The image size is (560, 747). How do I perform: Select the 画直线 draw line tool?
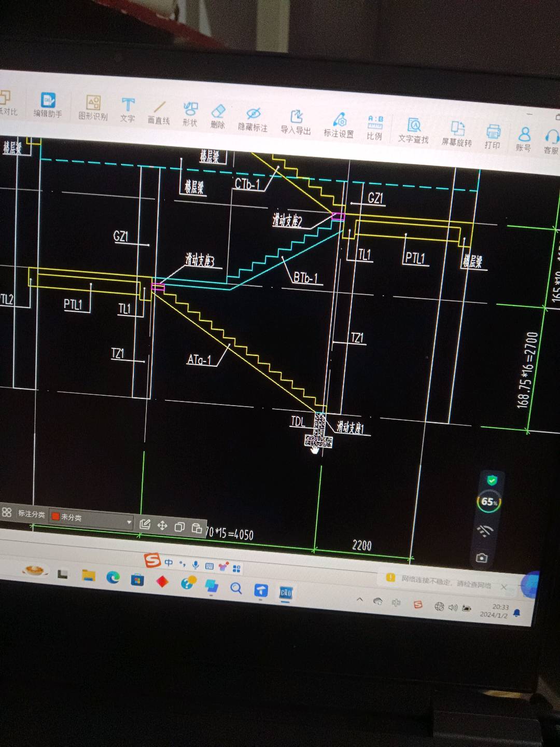[159, 113]
